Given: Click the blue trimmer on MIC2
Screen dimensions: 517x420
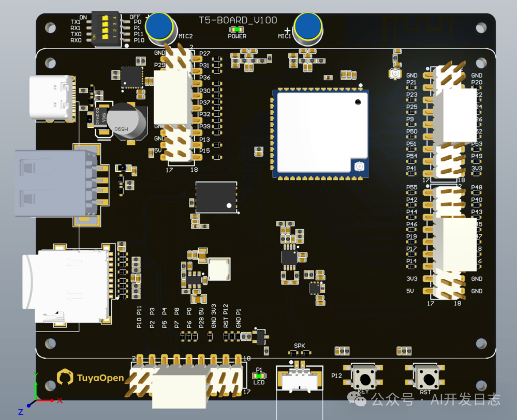Looking at the screenshot, I should [160, 25].
